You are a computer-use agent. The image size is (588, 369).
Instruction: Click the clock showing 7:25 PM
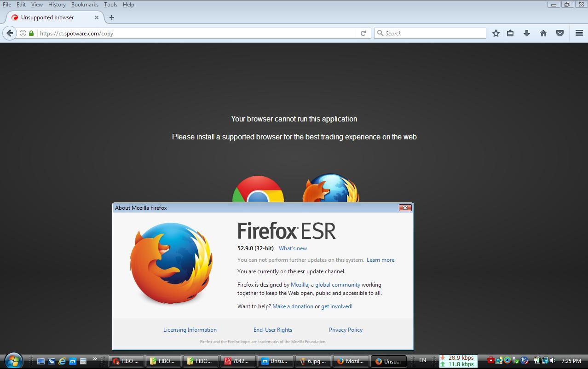[x=571, y=361]
